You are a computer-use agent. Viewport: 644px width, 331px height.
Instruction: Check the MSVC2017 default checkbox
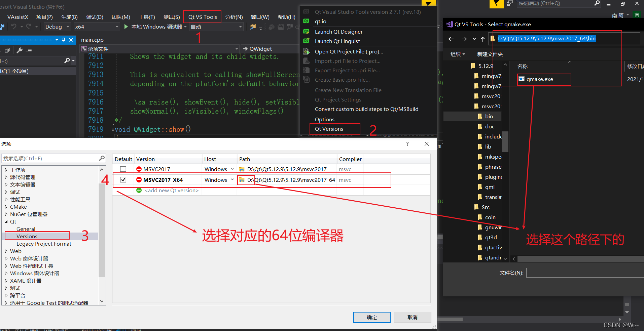click(123, 169)
